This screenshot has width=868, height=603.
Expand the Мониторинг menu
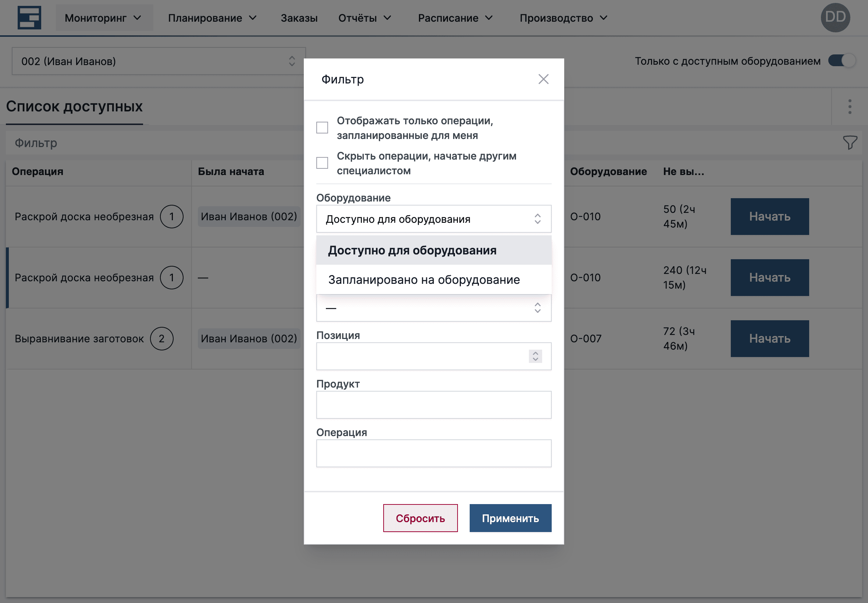click(x=104, y=17)
